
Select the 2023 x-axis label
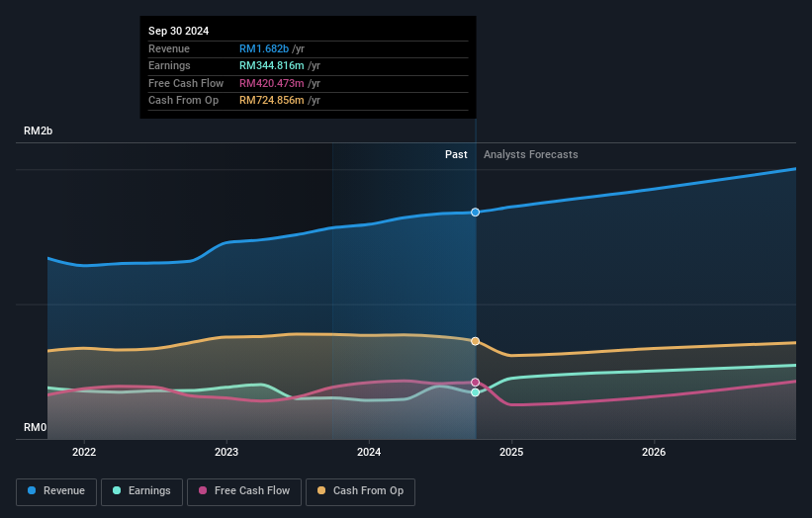(226, 452)
